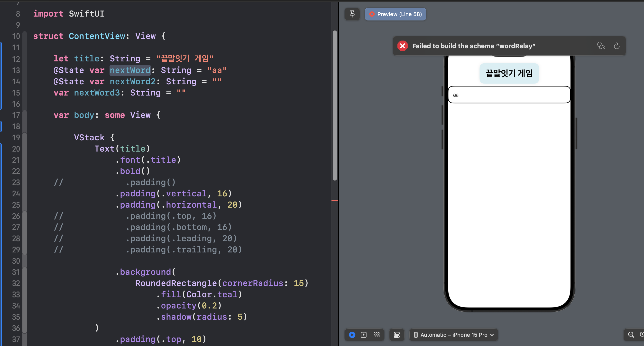Click the .opacity modifier

pyautogui.click(x=176, y=306)
